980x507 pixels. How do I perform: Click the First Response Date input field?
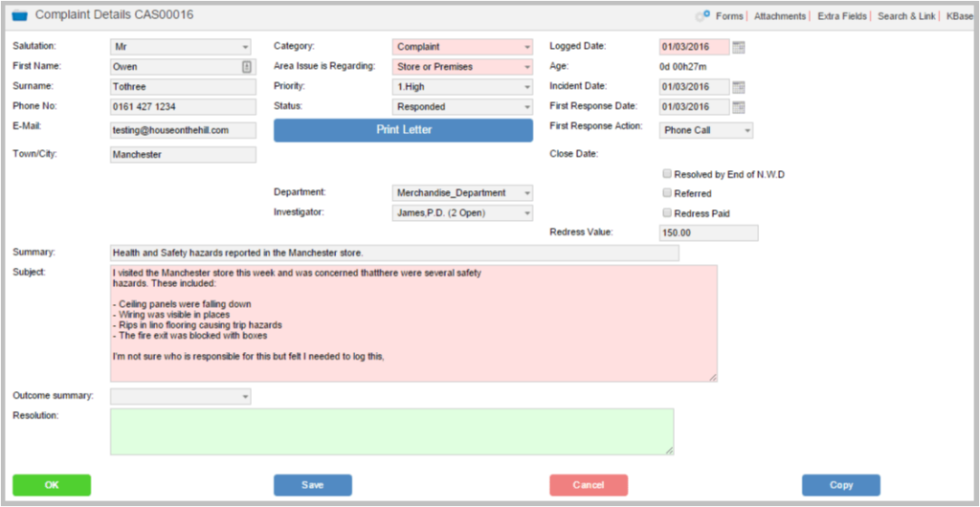(695, 107)
